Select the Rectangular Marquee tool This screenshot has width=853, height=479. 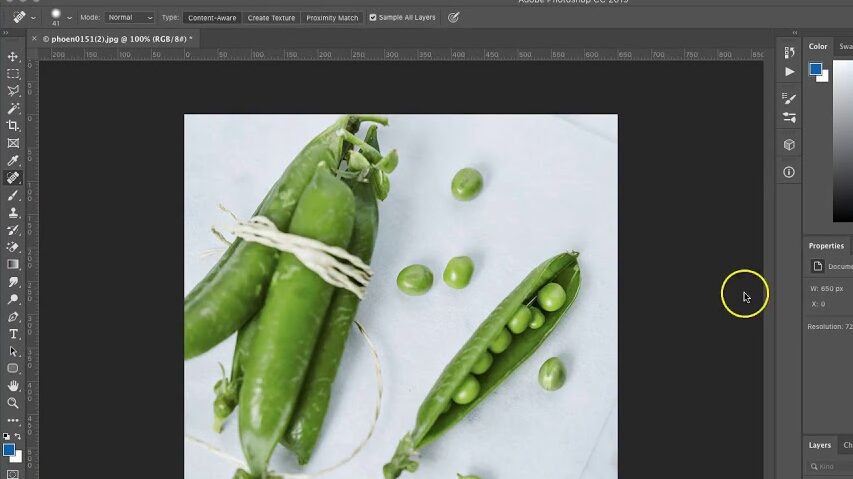[x=13, y=74]
